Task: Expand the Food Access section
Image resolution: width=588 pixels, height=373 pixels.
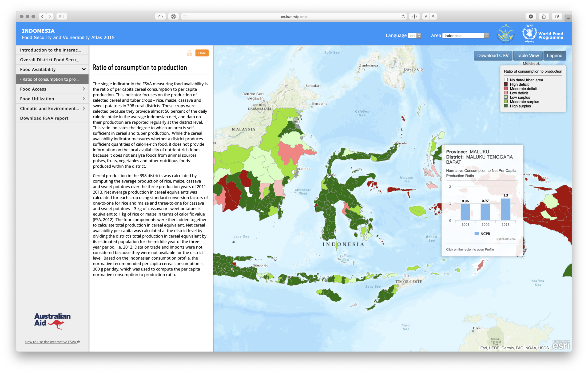Action: coord(52,89)
